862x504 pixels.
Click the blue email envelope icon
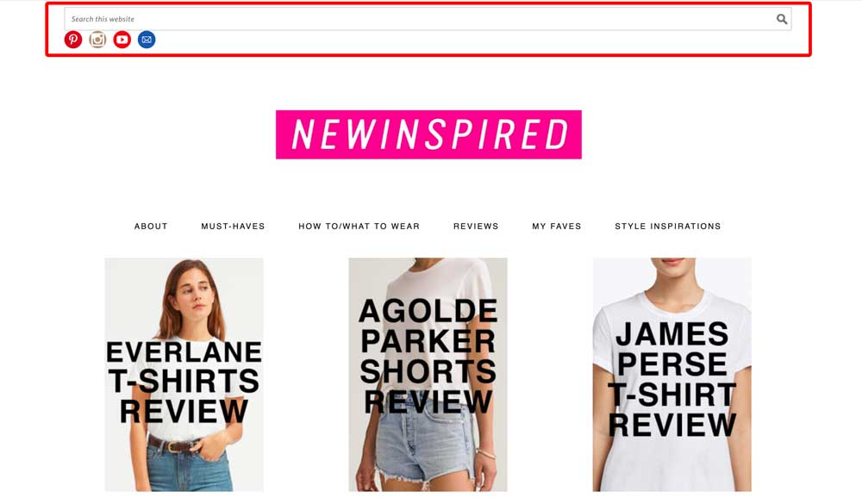point(147,40)
